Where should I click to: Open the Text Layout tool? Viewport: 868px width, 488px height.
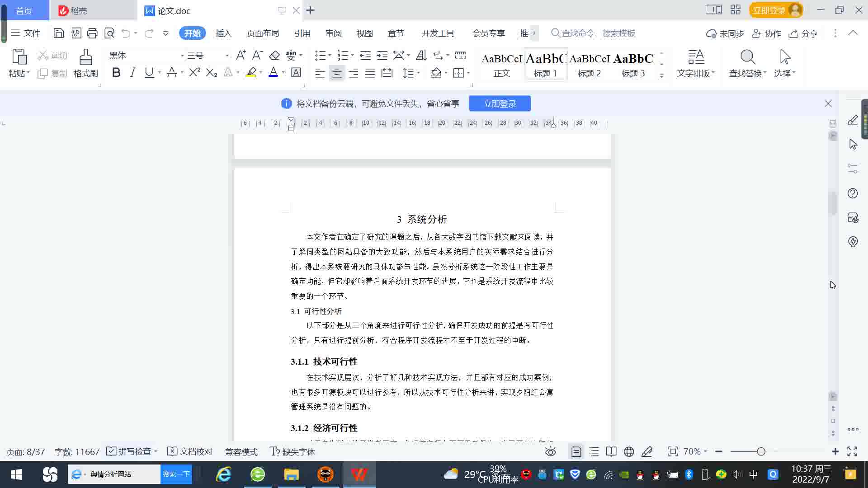click(696, 63)
